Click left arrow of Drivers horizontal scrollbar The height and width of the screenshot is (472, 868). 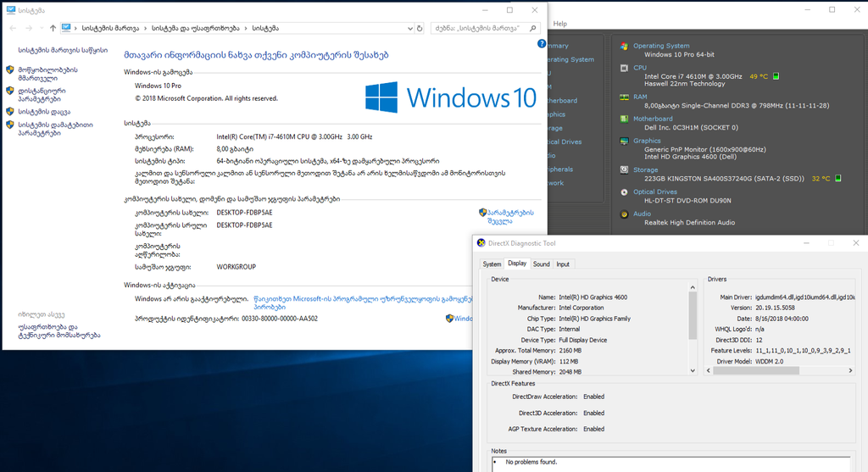[x=709, y=371]
